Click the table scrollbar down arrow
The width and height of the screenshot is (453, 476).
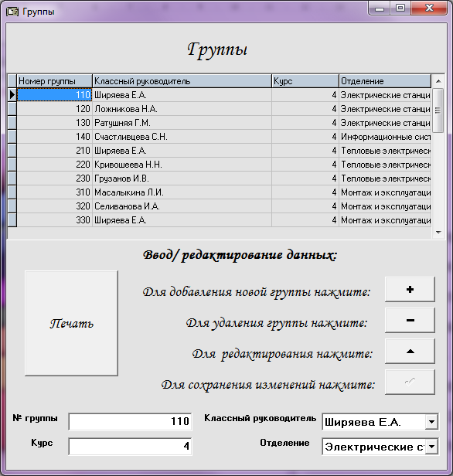pos(438,233)
